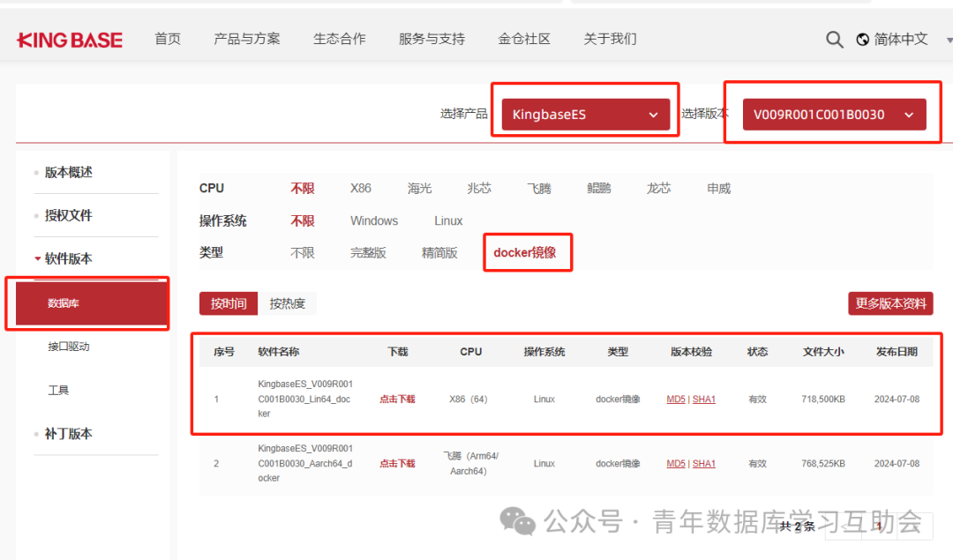Click the 768,525KB file size cell
953x560 pixels.
(x=823, y=463)
